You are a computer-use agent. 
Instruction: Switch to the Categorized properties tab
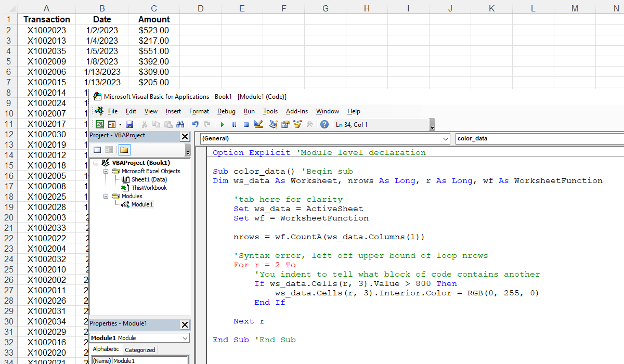(x=140, y=350)
